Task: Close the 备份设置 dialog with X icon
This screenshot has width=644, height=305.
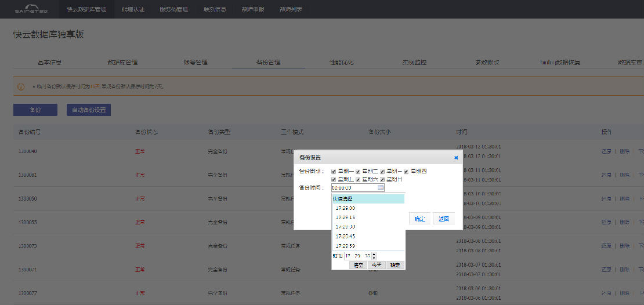Action: pyautogui.click(x=456, y=157)
